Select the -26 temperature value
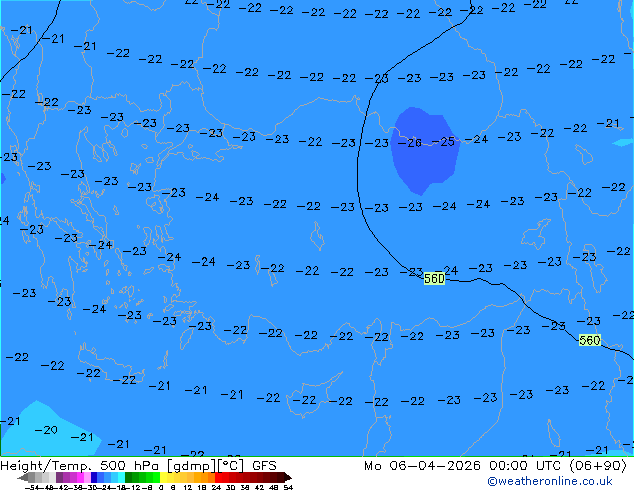 (410, 143)
